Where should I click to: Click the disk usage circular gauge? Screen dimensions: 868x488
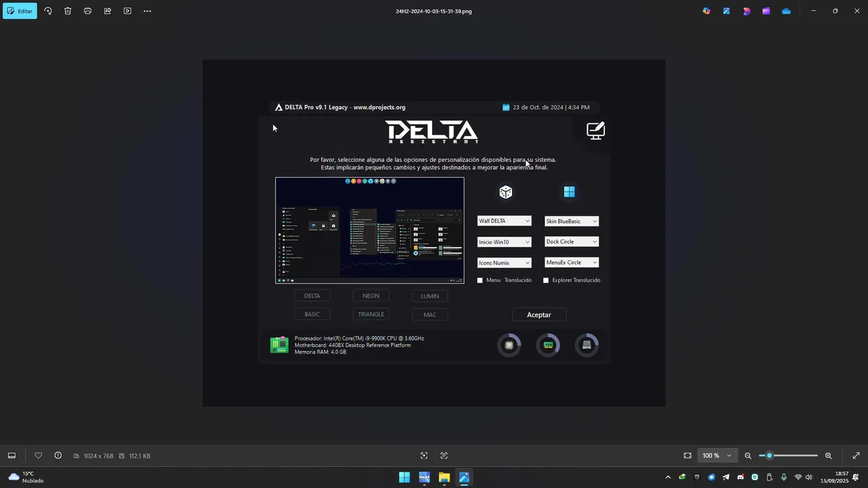pyautogui.click(x=587, y=345)
